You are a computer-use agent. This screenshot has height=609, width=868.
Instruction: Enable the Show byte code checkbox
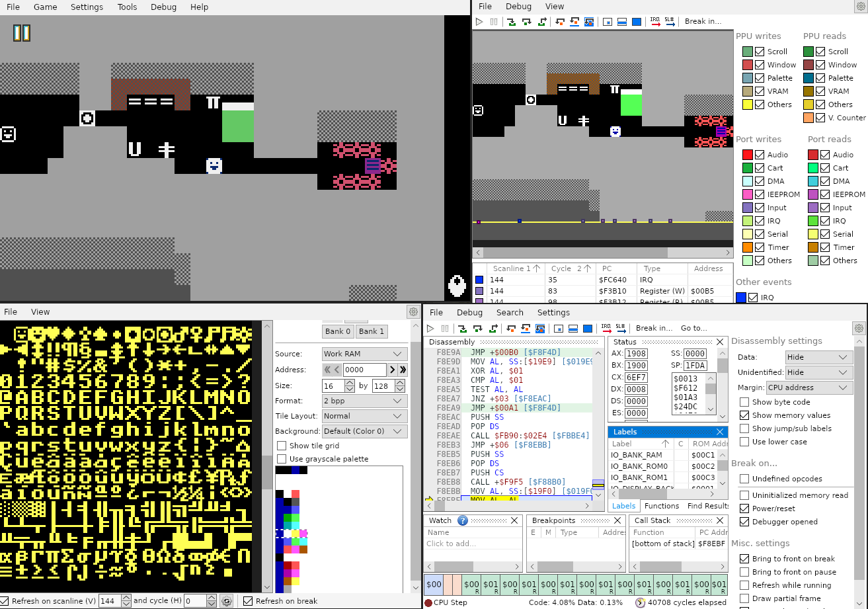744,402
